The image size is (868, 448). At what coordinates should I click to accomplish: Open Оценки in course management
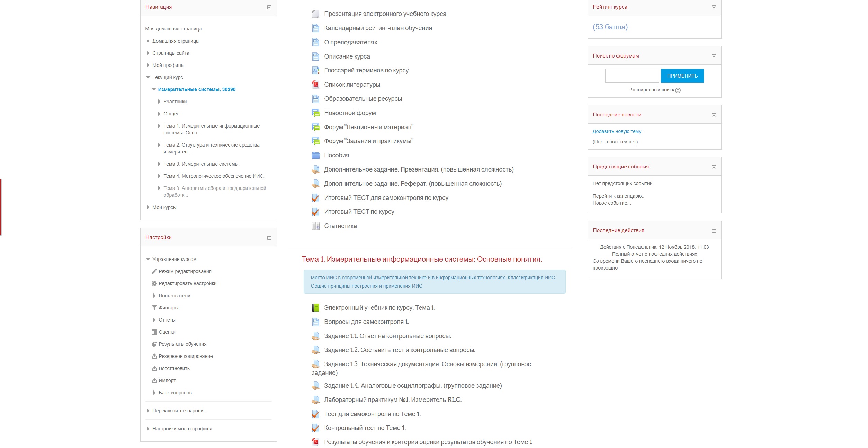tap(167, 332)
